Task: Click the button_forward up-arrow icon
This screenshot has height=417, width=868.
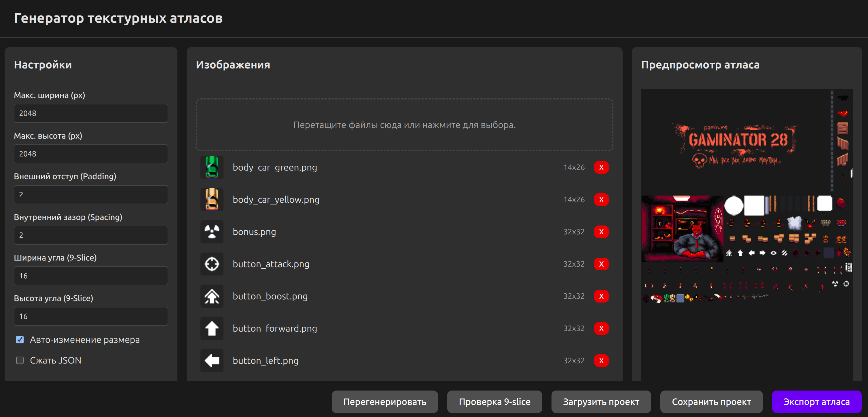Action: coord(212,328)
